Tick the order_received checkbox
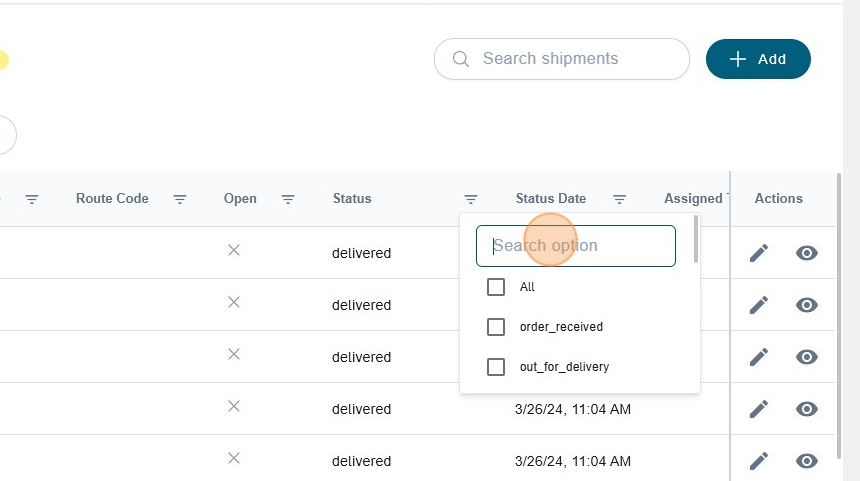Screen dimensions: 860x481 496,327
